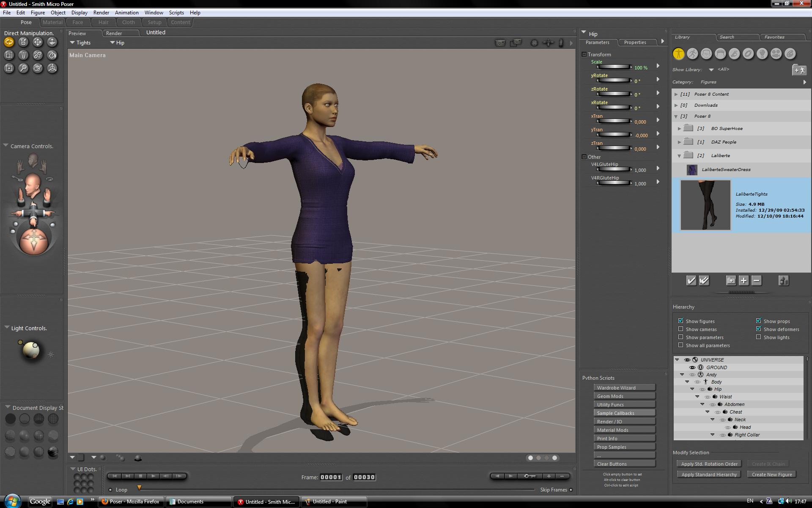The width and height of the screenshot is (812, 508).
Task: Click the Geom Mods script button
Action: (624, 396)
